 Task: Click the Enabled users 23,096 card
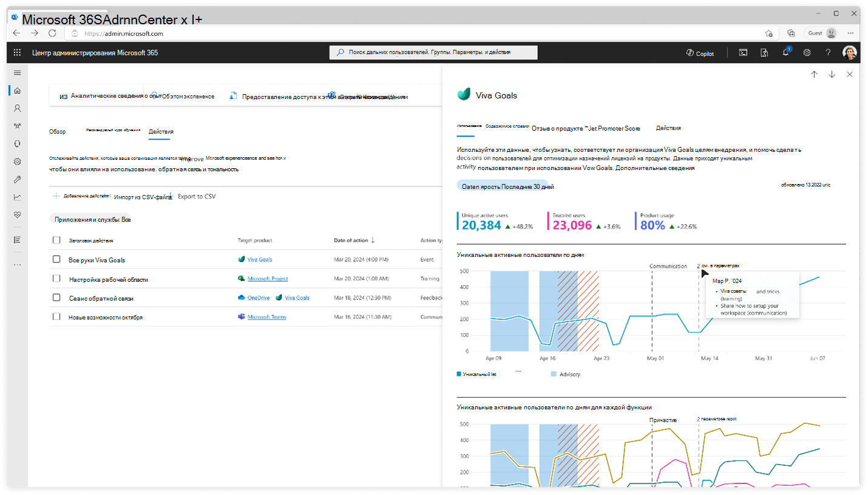584,222
